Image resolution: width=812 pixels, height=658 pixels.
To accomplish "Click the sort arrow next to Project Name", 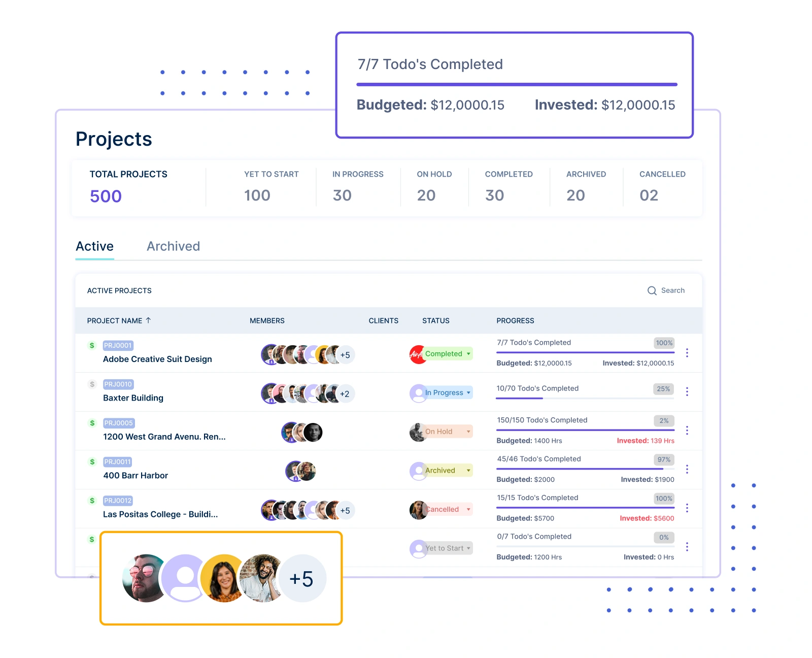I will 148,320.
